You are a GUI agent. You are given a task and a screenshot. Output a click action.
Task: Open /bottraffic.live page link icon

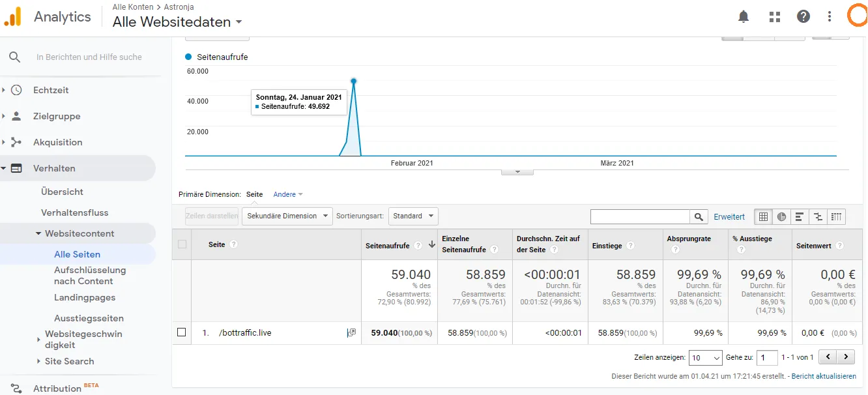pos(352,332)
